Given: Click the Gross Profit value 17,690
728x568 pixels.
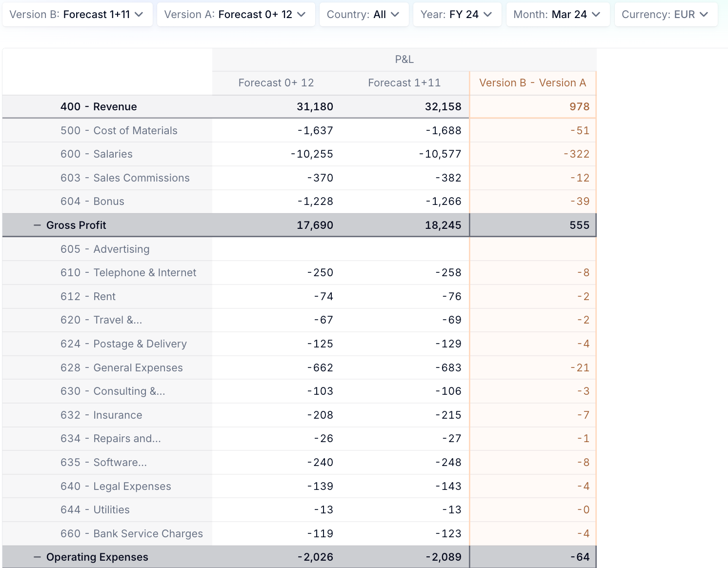Looking at the screenshot, I should (315, 225).
